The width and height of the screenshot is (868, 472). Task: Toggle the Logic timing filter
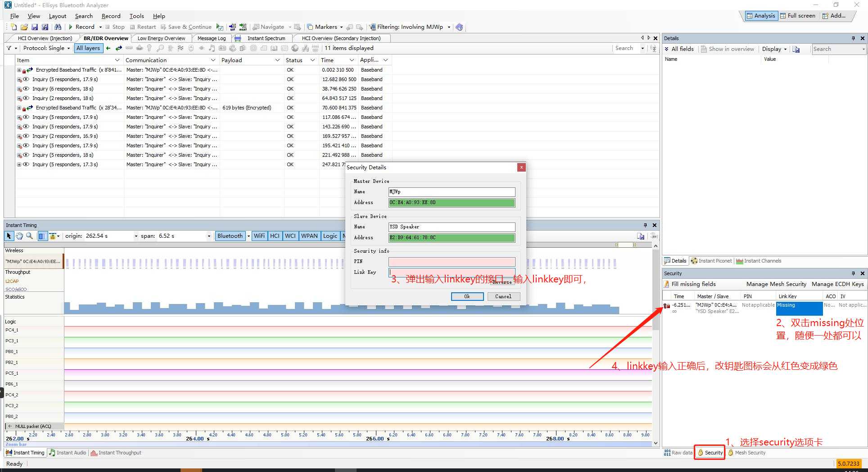(x=330, y=236)
